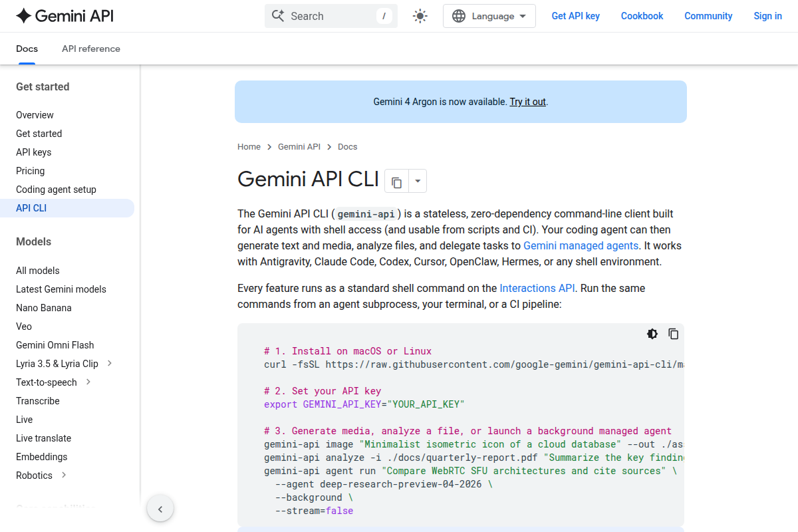
Task: Switch to the API reference tab
Action: pyautogui.click(x=91, y=49)
